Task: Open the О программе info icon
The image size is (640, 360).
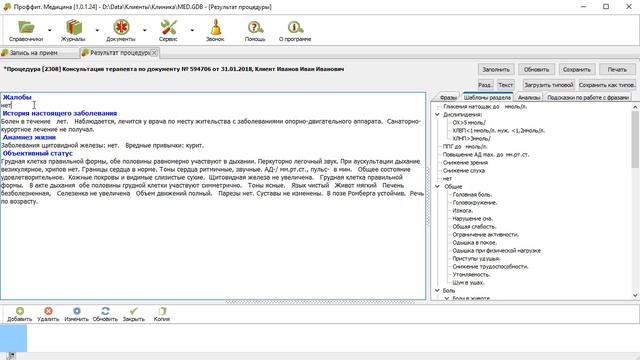Action: click(295, 27)
